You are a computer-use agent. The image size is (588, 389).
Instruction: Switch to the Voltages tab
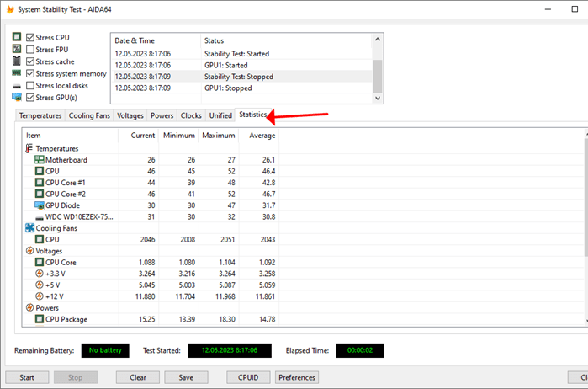(x=130, y=115)
